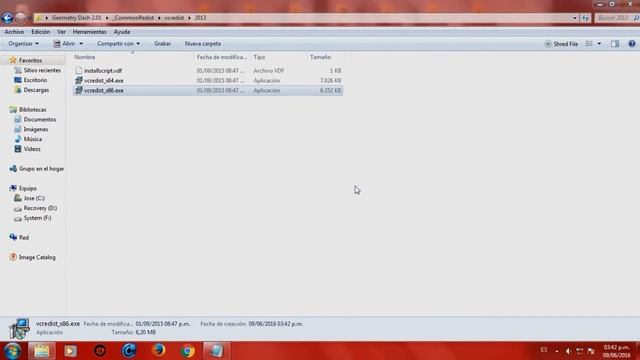Open the Ayuda menu
The image size is (640, 360).
pos(122,32)
